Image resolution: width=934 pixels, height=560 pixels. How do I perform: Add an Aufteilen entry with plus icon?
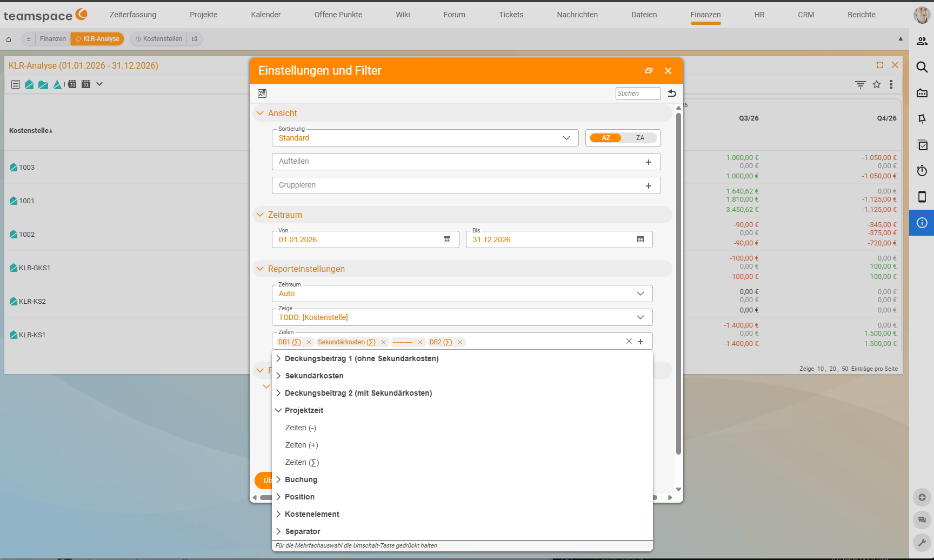click(649, 162)
